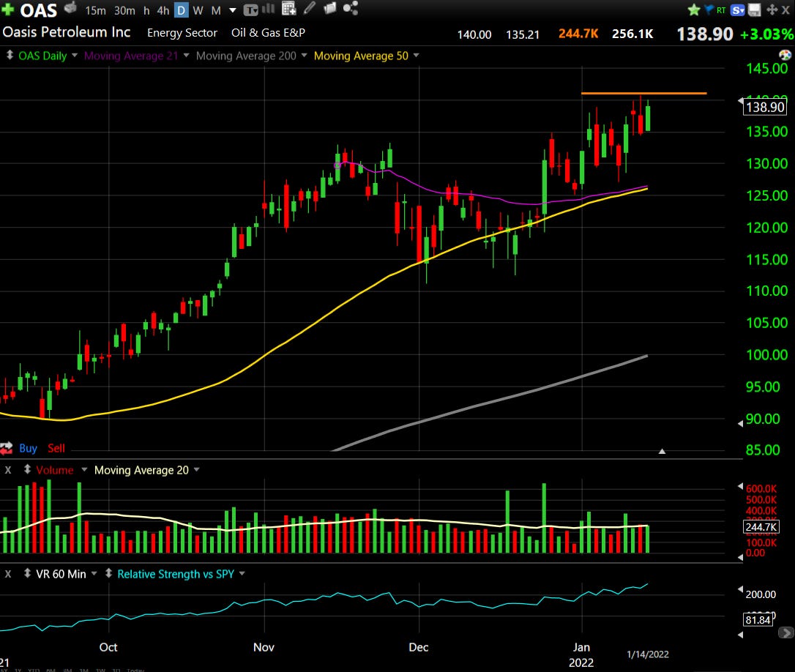Click the colorful chart settings globe icon

[x=785, y=55]
